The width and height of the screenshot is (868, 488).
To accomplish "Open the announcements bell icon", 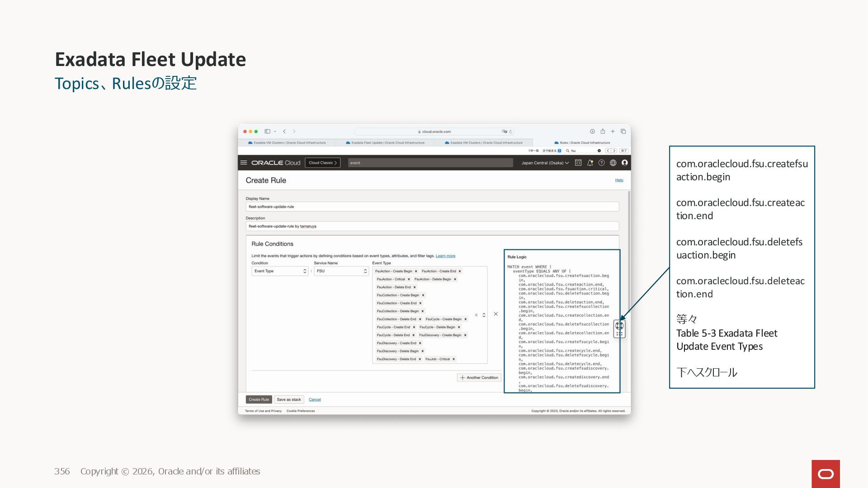I will coord(590,163).
